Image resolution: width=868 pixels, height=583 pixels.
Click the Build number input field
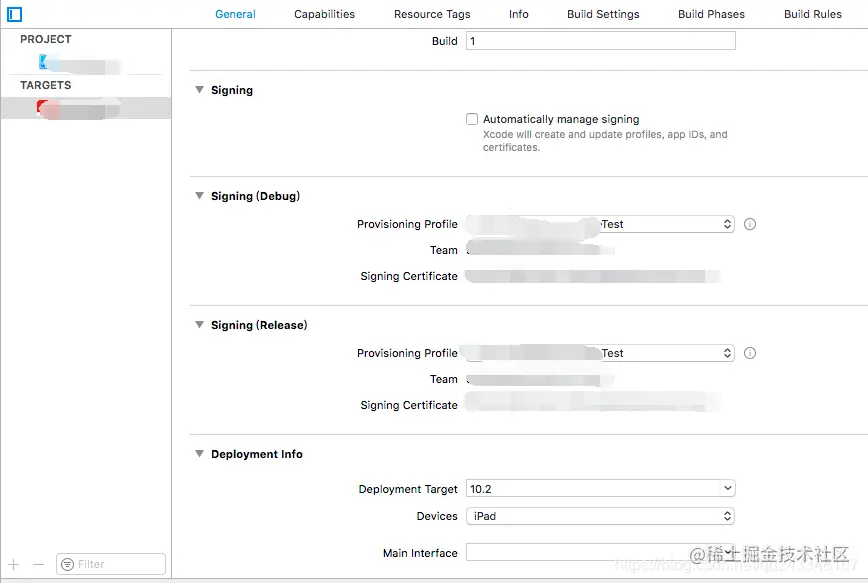601,41
